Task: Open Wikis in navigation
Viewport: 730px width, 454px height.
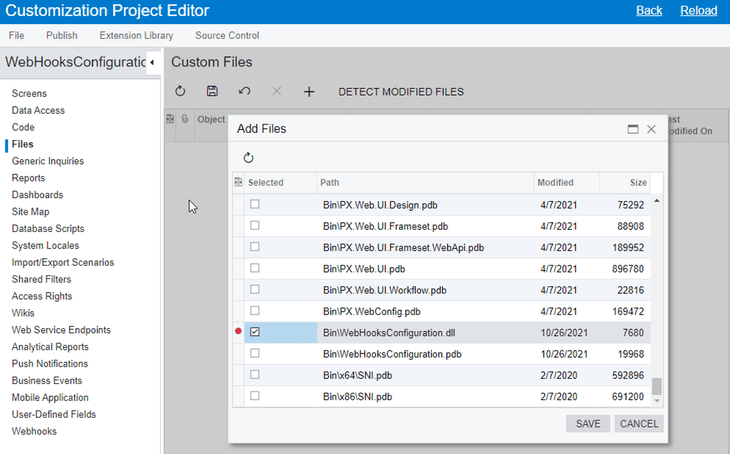Action: pyautogui.click(x=23, y=313)
